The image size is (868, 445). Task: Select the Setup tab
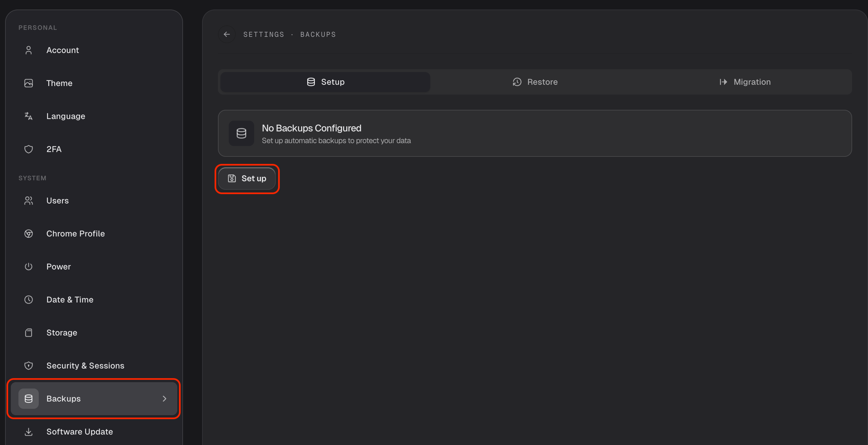[325, 82]
